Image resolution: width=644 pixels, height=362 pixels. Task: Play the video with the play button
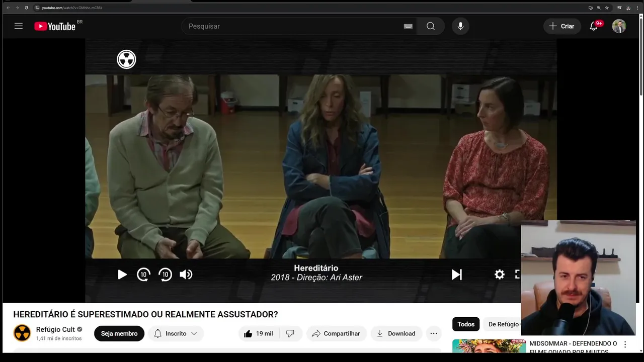pyautogui.click(x=122, y=275)
